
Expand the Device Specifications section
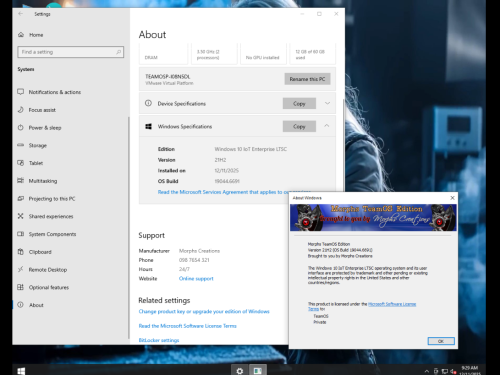[327, 103]
